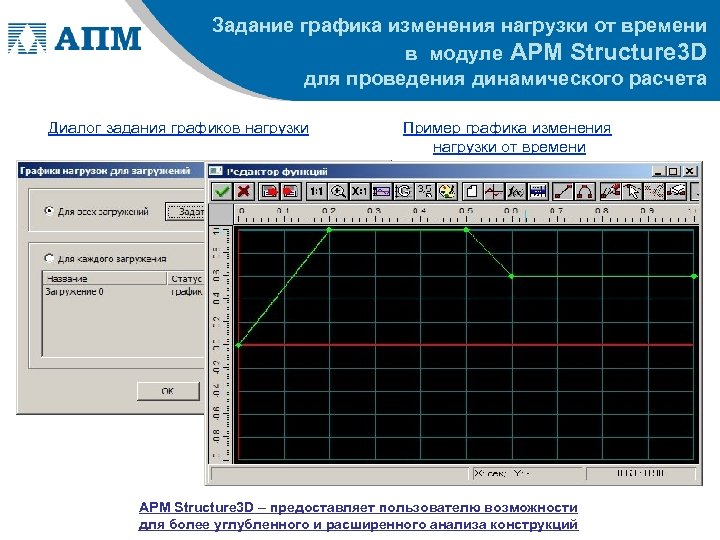Click the red curve on axes icon
Image resolution: width=720 pixels, height=540 pixels.
(494, 191)
